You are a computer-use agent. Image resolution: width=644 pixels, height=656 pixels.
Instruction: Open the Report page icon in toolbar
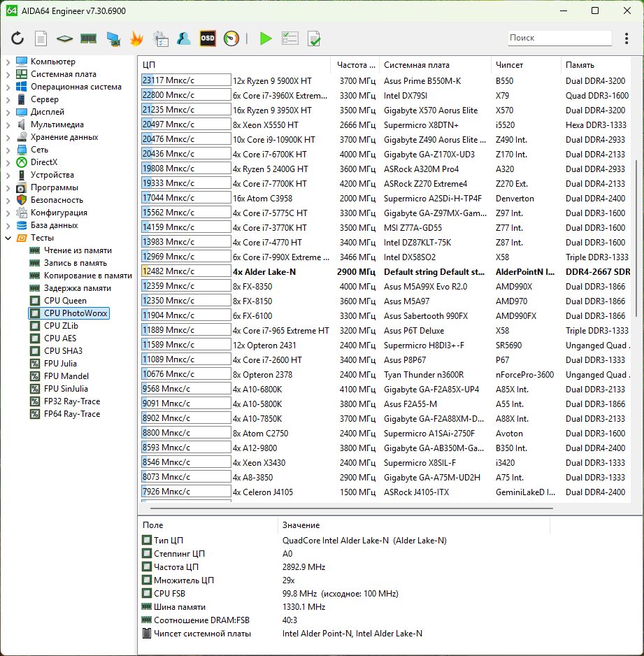point(41,38)
